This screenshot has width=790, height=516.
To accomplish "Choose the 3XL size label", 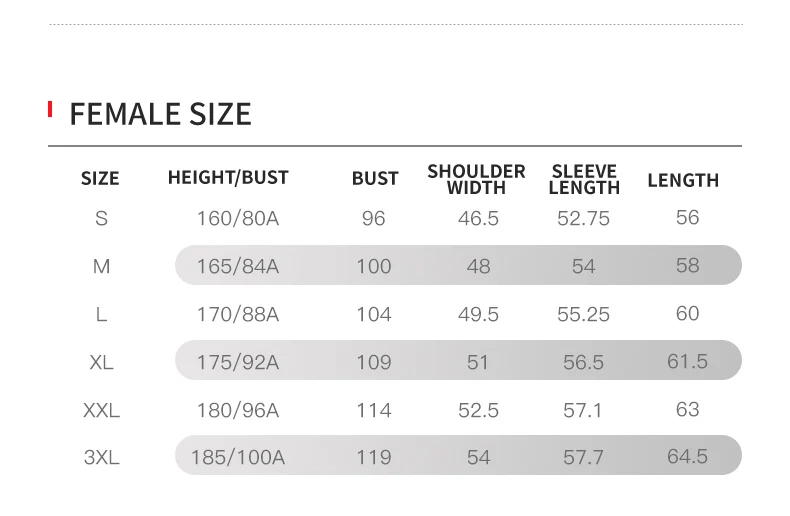I will tap(101, 458).
